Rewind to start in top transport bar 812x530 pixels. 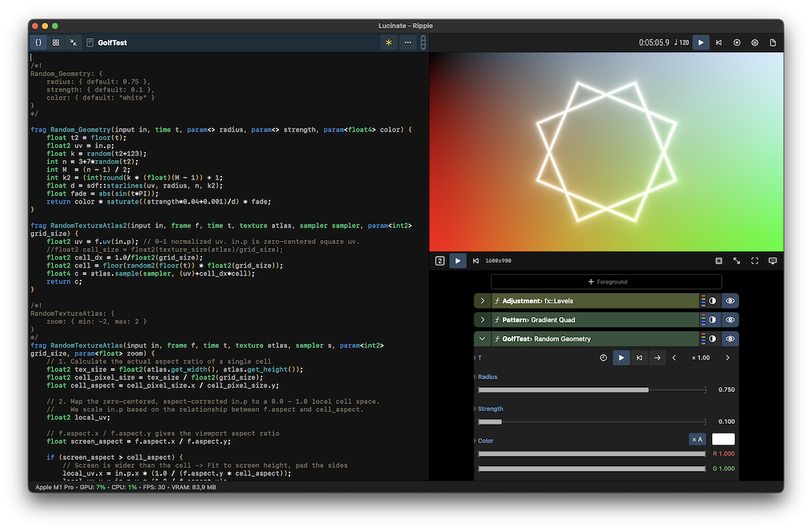coord(718,43)
